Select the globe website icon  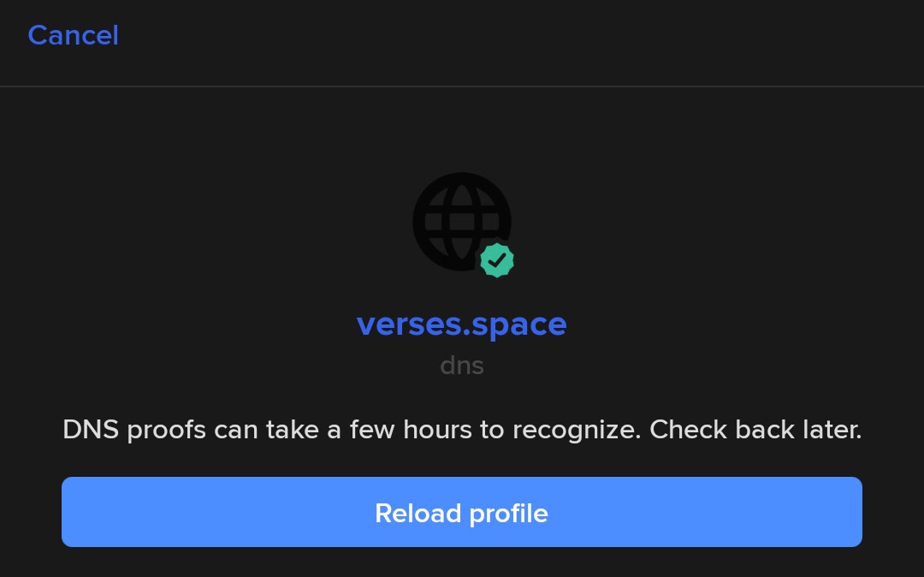click(x=461, y=222)
